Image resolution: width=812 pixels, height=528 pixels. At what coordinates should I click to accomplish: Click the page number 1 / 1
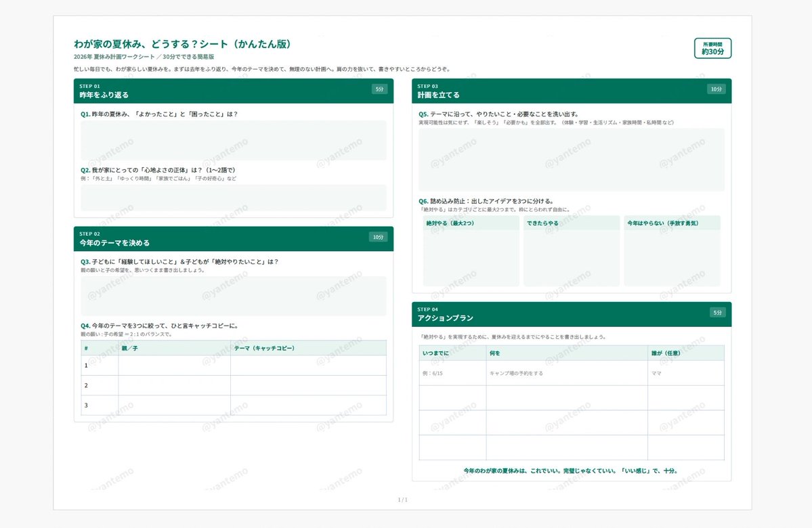pos(402,500)
